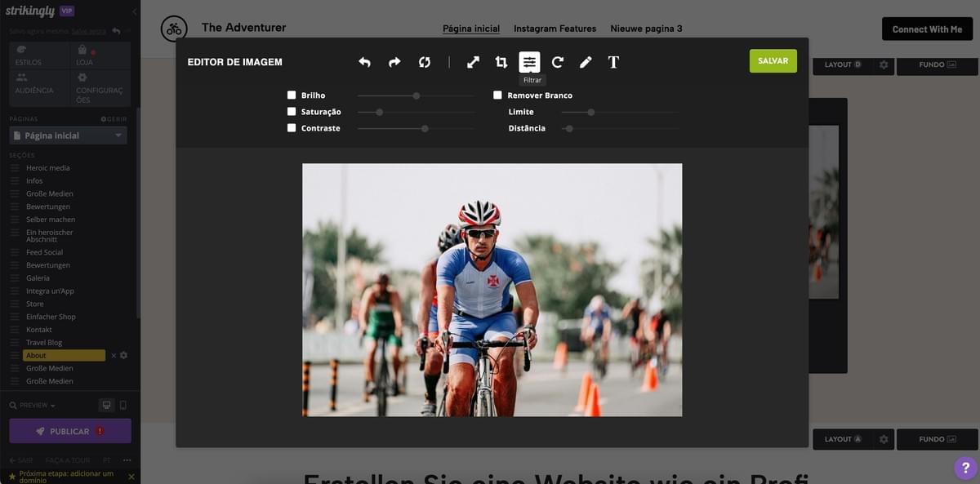This screenshot has height=484, width=980.
Task: Enable the Brilho checkbox
Action: [292, 95]
